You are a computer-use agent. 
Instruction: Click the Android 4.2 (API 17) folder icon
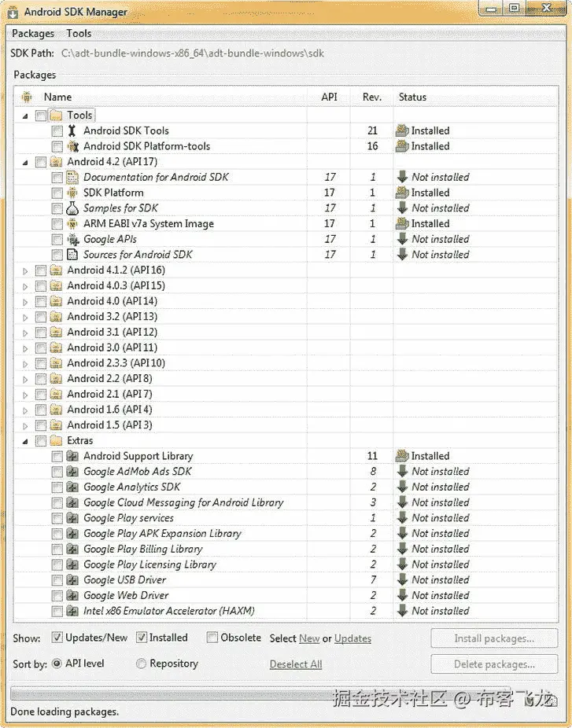coord(56,162)
